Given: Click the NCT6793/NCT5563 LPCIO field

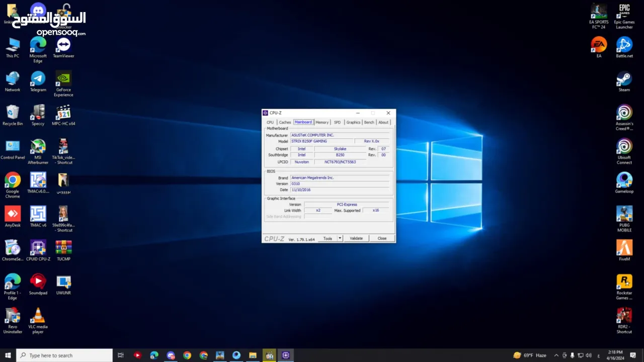Looking at the screenshot, I should pyautogui.click(x=340, y=162).
